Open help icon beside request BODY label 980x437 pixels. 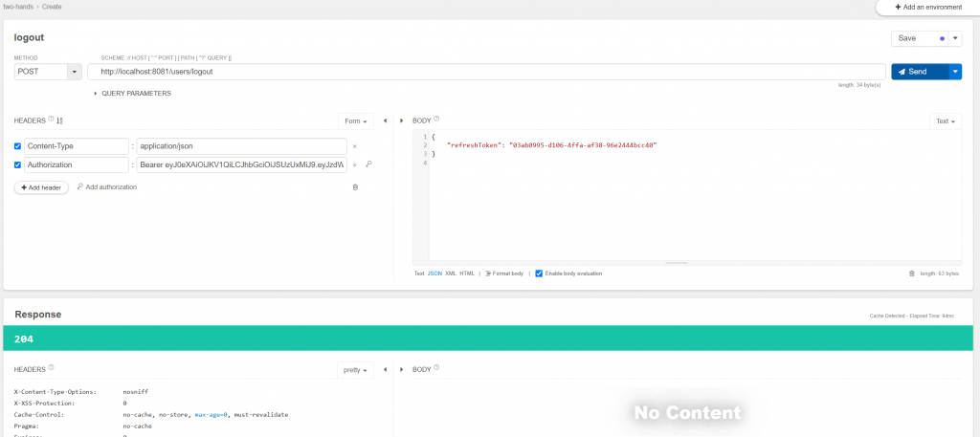tap(436, 120)
